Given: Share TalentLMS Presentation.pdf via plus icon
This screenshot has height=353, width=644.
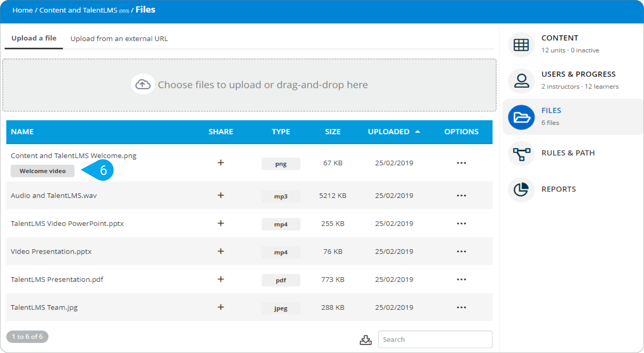Looking at the screenshot, I should (x=221, y=279).
